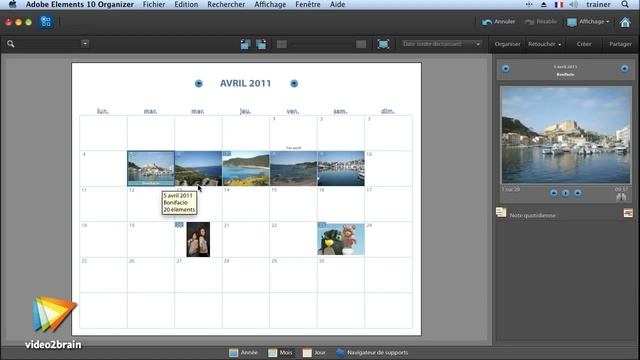Go to next month arrow beside AVRIL 2011

(294, 83)
